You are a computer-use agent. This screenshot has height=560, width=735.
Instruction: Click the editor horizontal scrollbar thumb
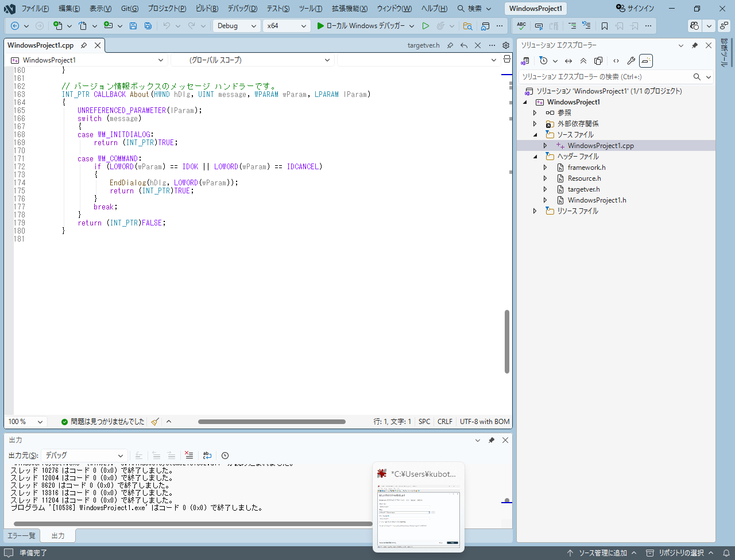pos(272,422)
